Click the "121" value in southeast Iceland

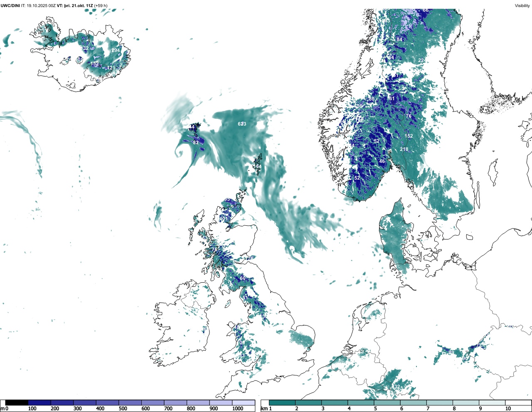(111, 68)
